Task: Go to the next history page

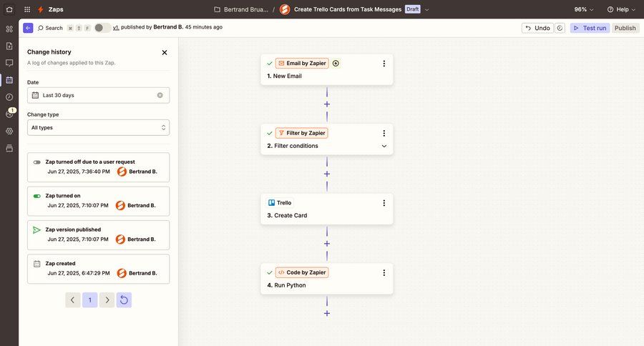Action: pos(107,300)
